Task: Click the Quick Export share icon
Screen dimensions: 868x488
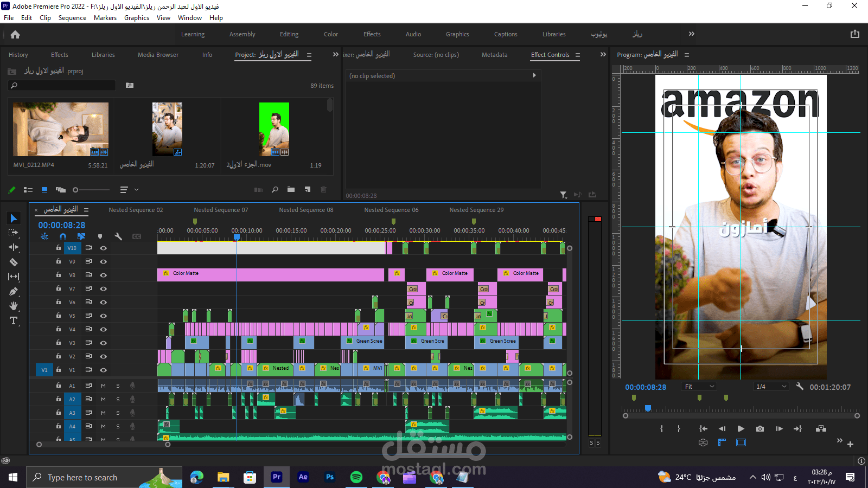Action: point(855,34)
